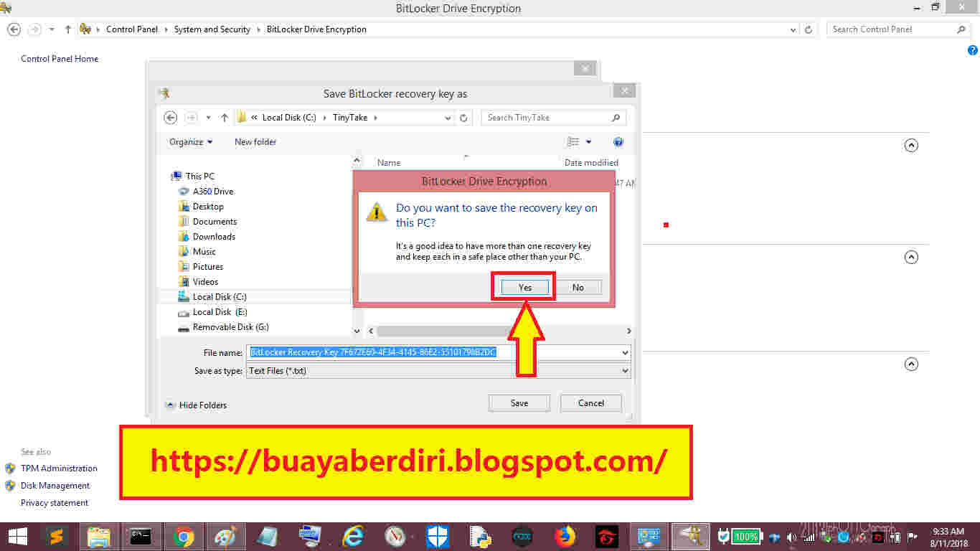The height and width of the screenshot is (551, 980).
Task: Create a new folder
Action: 255,141
